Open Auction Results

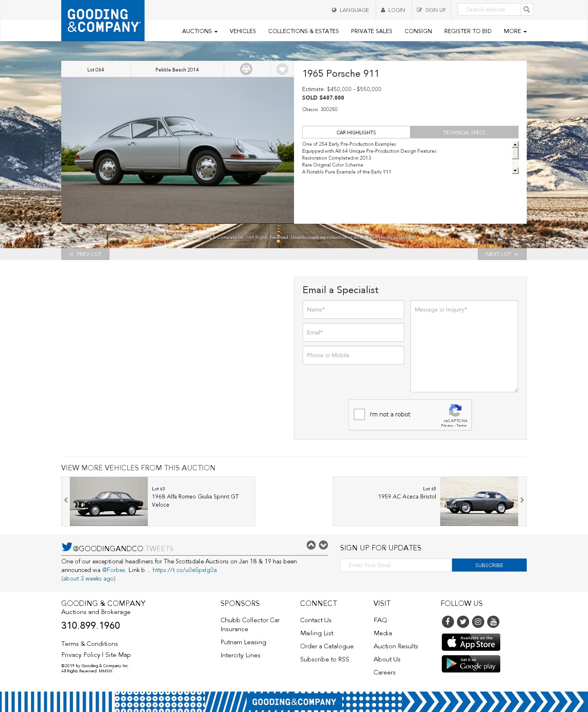tap(396, 646)
